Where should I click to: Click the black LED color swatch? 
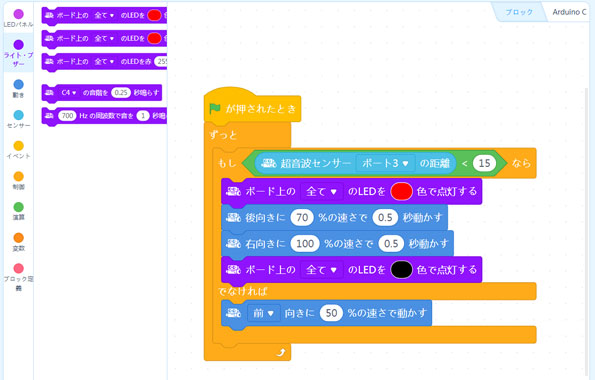tap(401, 270)
